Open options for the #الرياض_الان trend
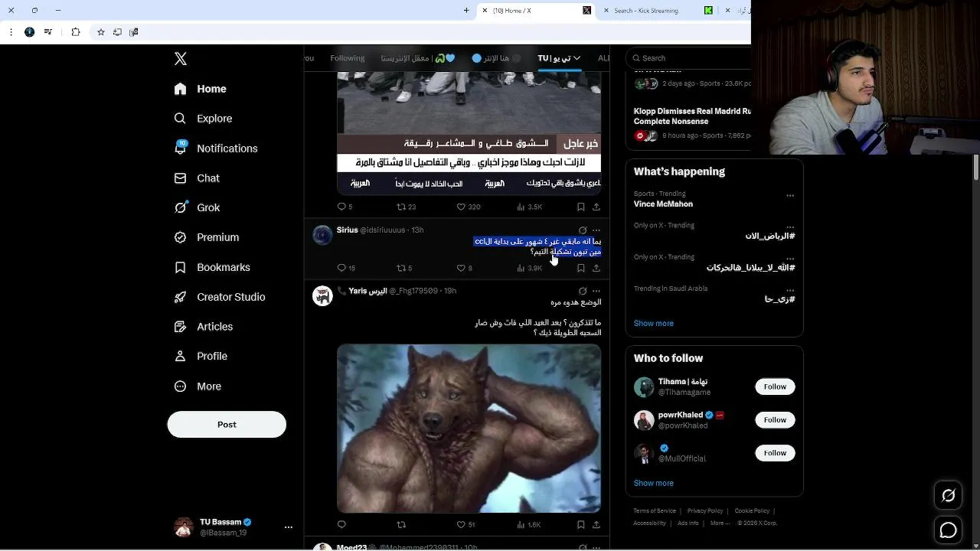Viewport: 980px width, 551px height. (790, 227)
